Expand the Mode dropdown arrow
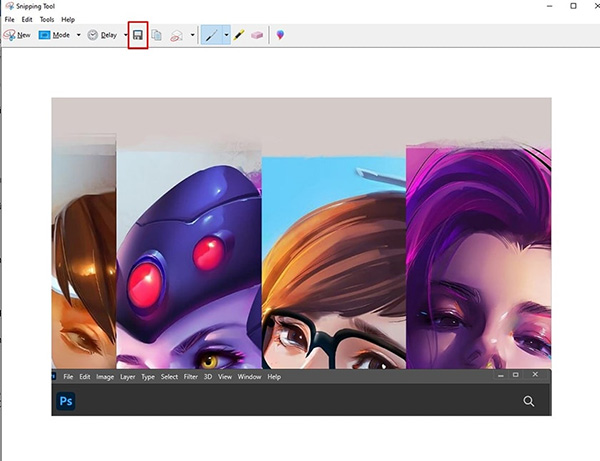 (x=79, y=35)
